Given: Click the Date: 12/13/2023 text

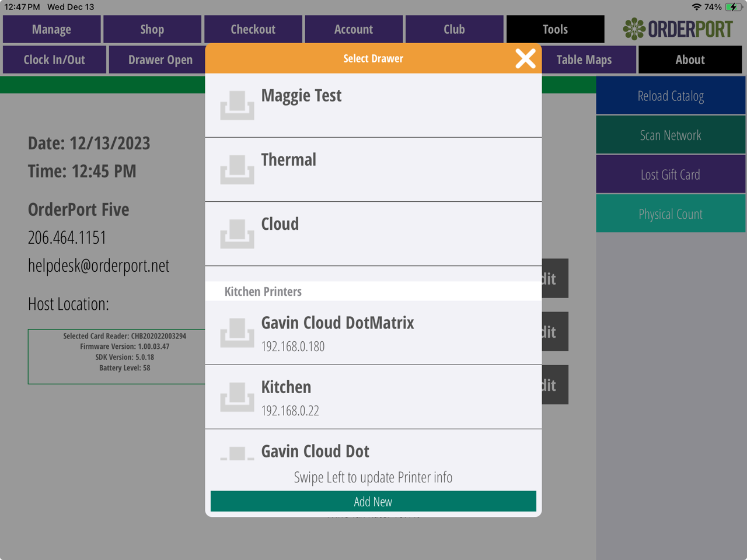Looking at the screenshot, I should pos(89,143).
